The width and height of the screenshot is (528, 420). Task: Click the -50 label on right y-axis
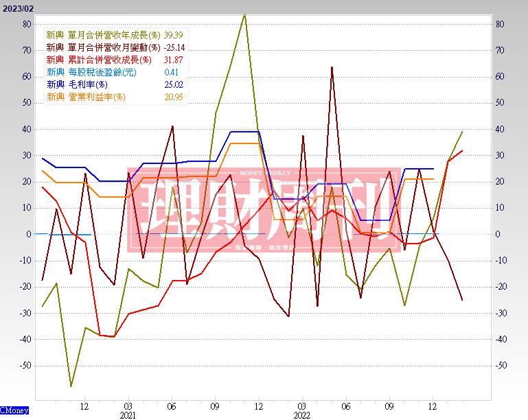tap(501, 366)
